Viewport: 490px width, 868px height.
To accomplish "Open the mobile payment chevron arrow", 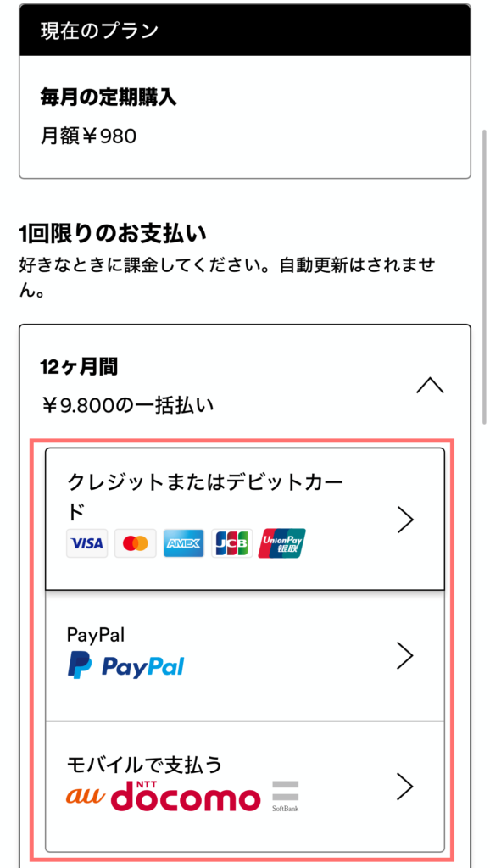I will tap(406, 786).
